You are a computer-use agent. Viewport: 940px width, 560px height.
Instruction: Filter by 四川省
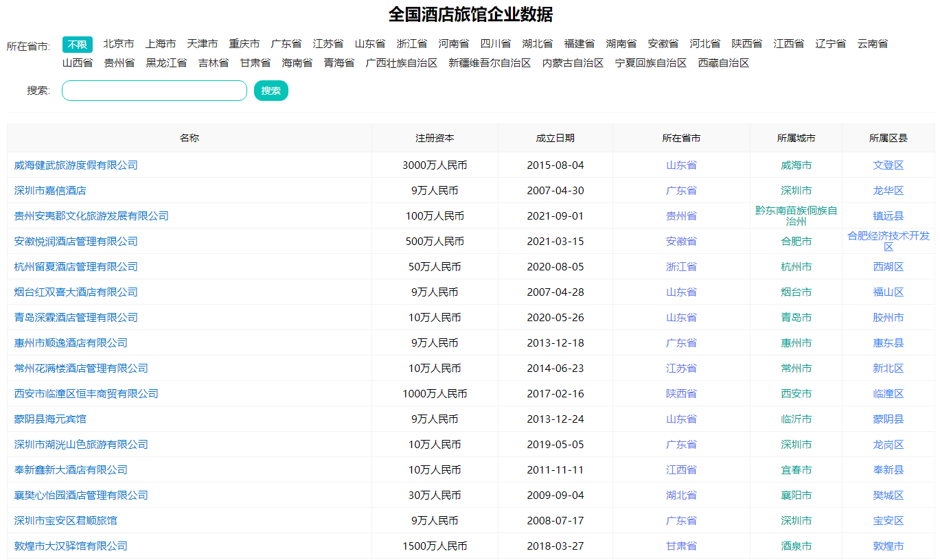pyautogui.click(x=496, y=44)
